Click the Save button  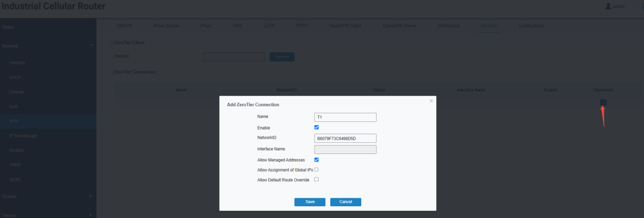click(x=310, y=202)
